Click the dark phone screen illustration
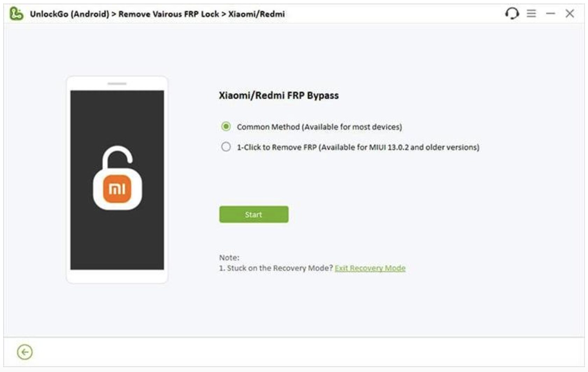The height and width of the screenshot is (372, 588). [117, 180]
